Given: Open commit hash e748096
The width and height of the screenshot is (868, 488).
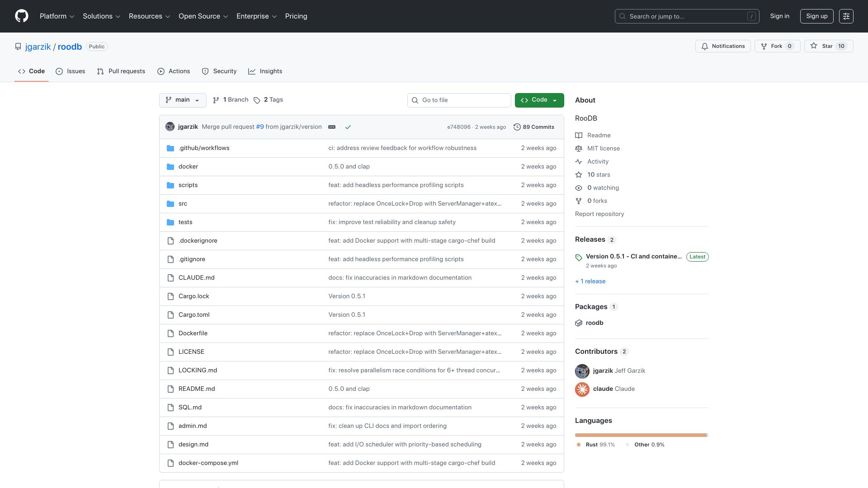Looking at the screenshot, I should [459, 127].
